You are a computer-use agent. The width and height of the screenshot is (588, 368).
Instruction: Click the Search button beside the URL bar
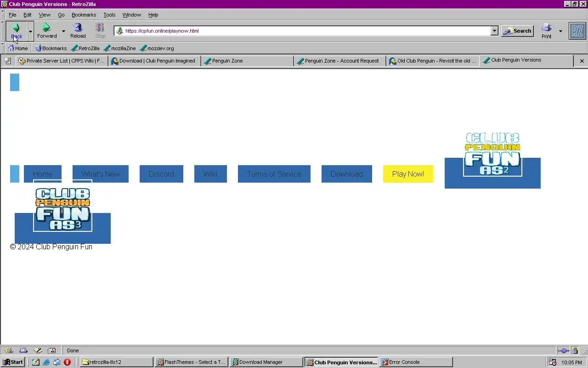pos(517,31)
